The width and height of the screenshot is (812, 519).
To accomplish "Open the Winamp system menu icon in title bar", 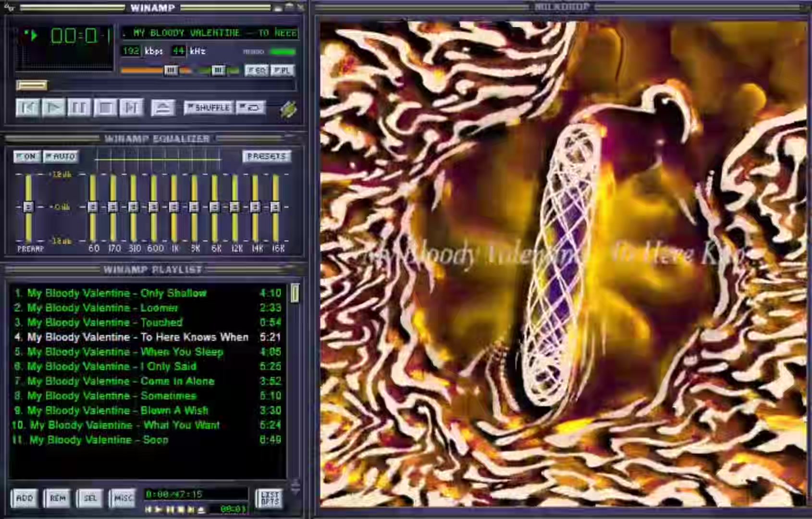I will [x=9, y=7].
